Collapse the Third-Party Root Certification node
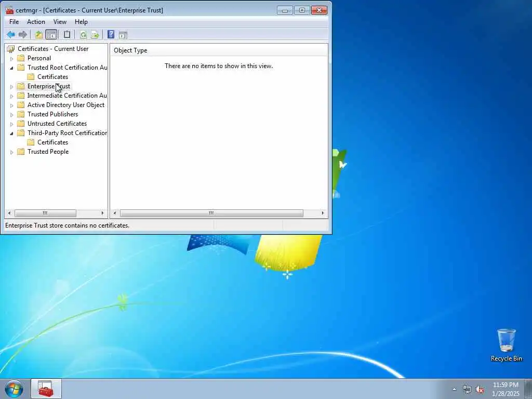The height and width of the screenshot is (399, 532). point(11,134)
